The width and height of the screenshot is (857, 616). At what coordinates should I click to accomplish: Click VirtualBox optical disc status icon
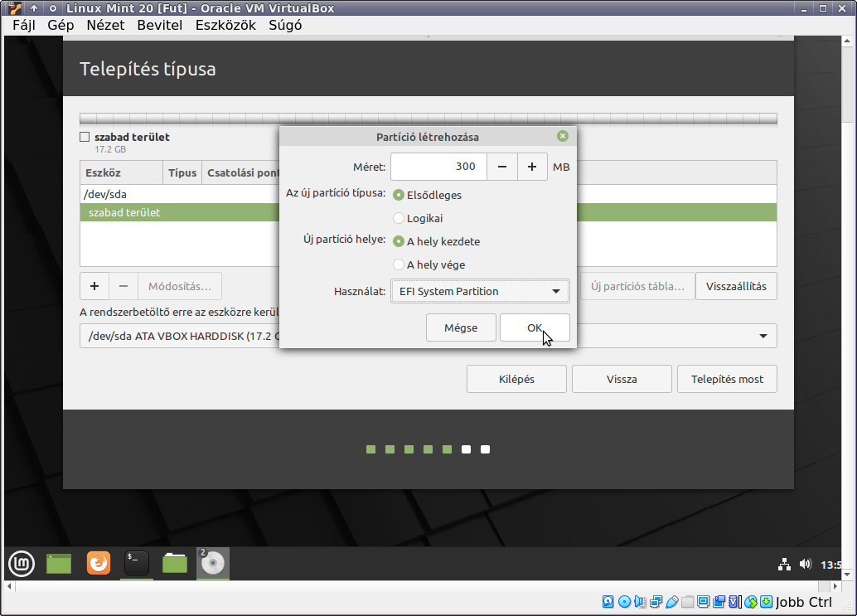pyautogui.click(x=624, y=602)
